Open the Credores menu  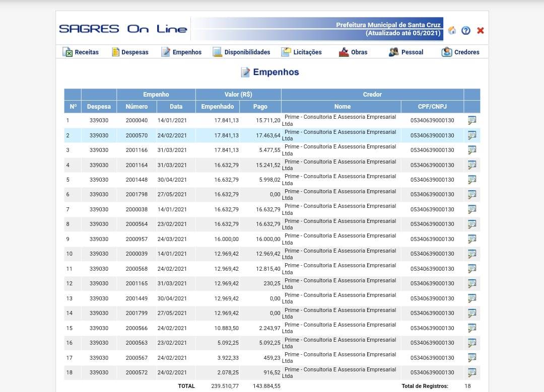(x=460, y=52)
